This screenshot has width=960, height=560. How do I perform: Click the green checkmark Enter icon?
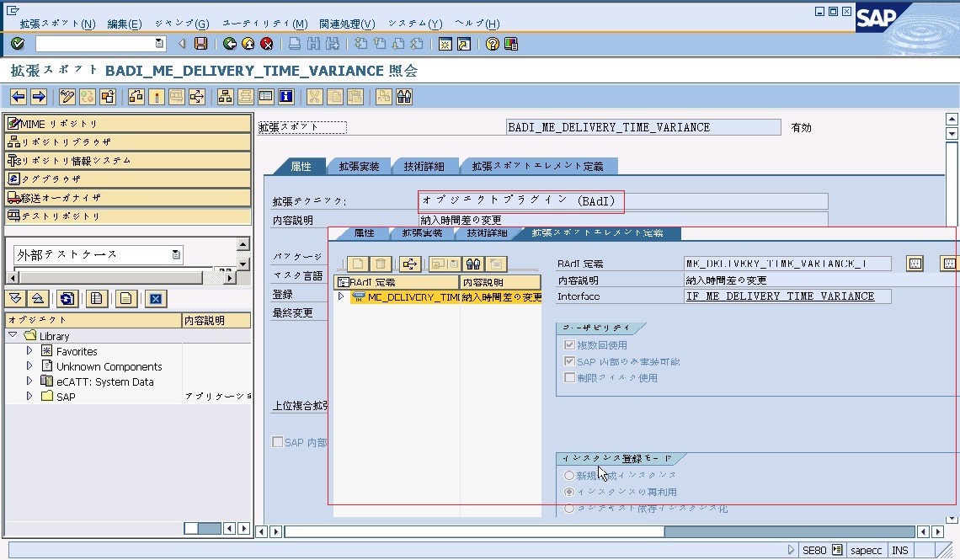click(x=18, y=44)
